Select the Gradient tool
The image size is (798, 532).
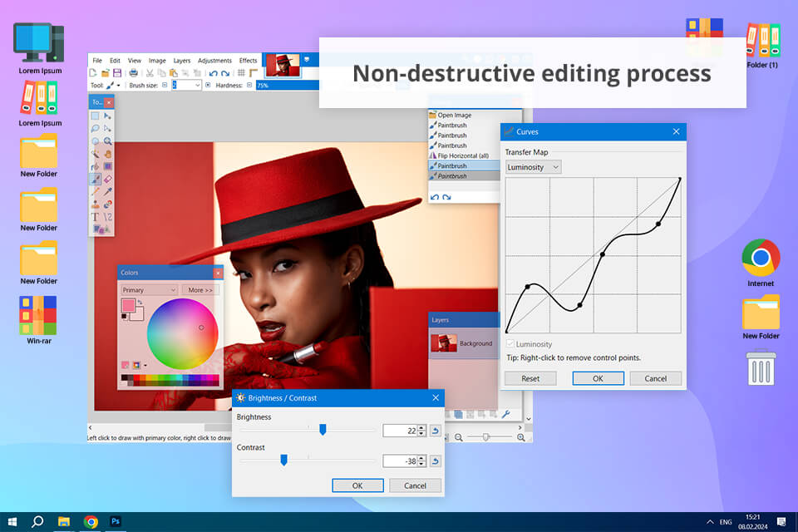pos(107,166)
